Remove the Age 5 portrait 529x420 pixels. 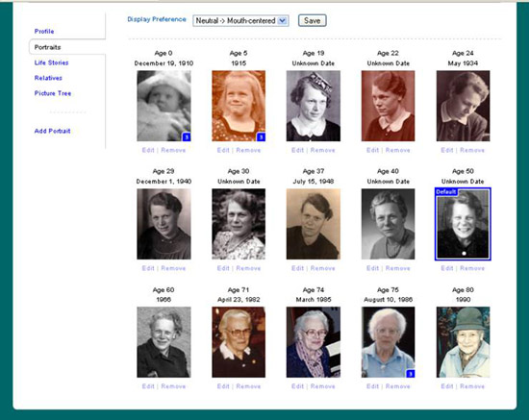pyautogui.click(x=248, y=150)
